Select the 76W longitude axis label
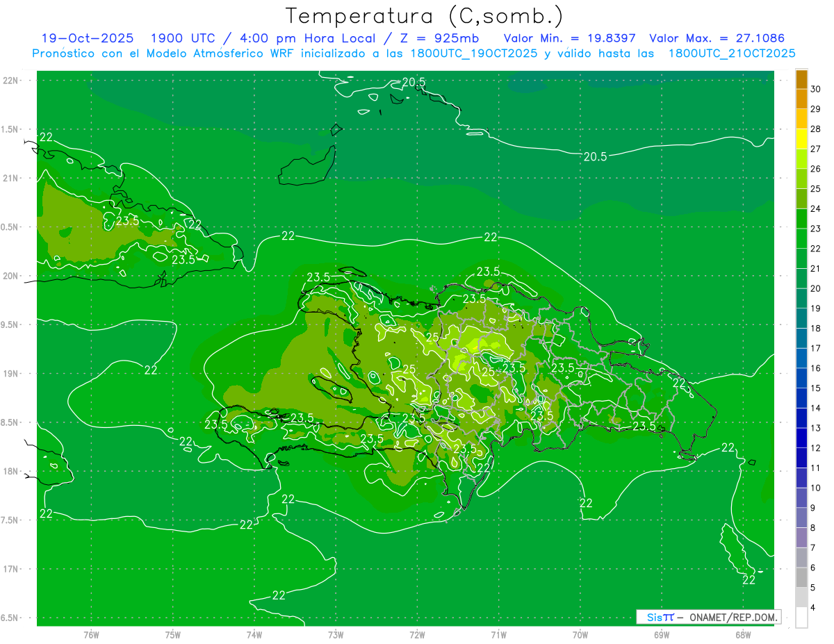 (91, 634)
